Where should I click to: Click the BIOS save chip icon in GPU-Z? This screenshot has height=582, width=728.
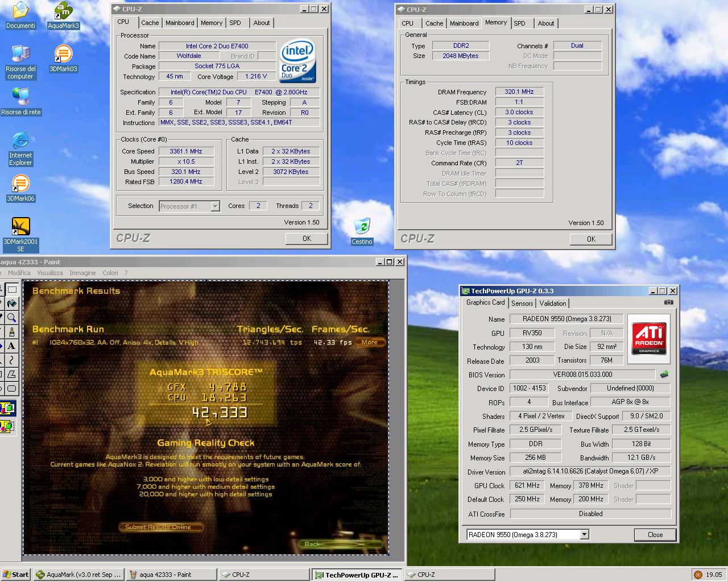pyautogui.click(x=664, y=375)
